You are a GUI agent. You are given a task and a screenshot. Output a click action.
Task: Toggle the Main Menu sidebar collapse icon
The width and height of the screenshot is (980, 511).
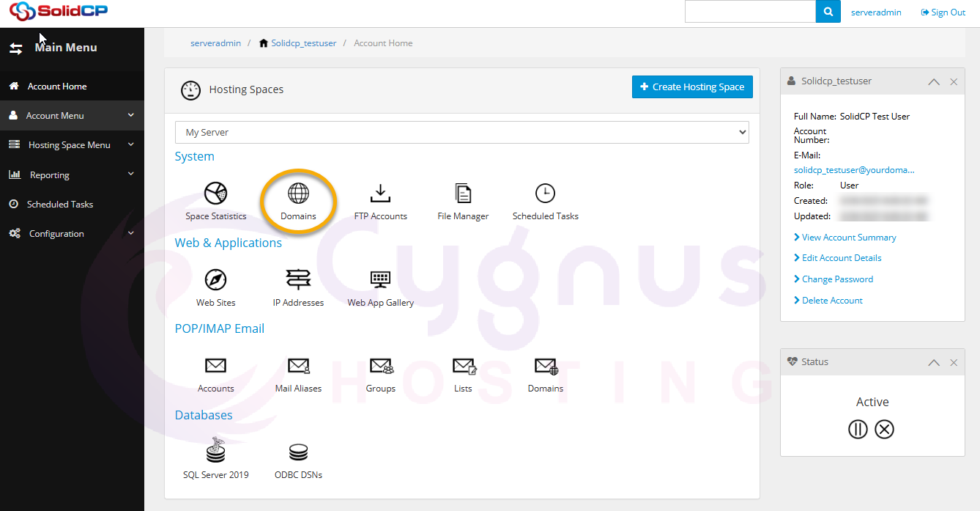tap(15, 48)
